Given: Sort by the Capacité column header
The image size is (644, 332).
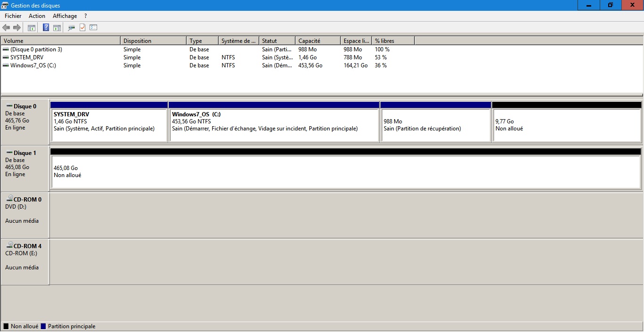Looking at the screenshot, I should click(x=317, y=41).
